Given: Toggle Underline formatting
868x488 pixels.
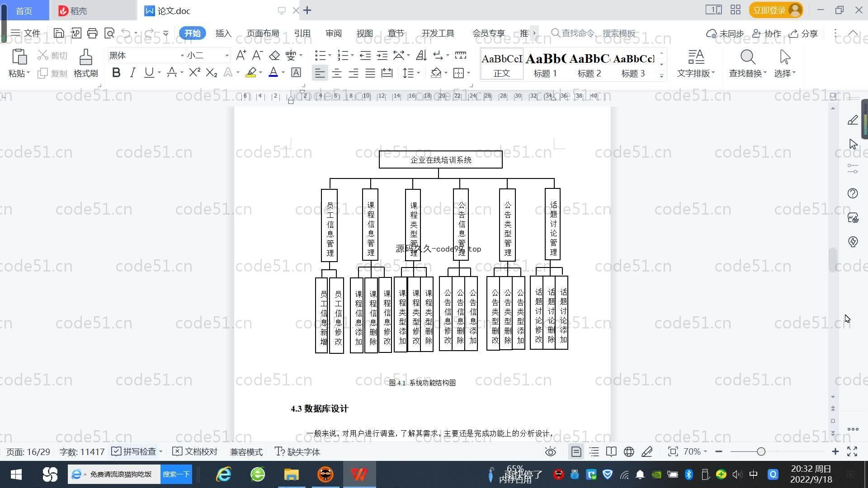Looking at the screenshot, I should [x=149, y=72].
